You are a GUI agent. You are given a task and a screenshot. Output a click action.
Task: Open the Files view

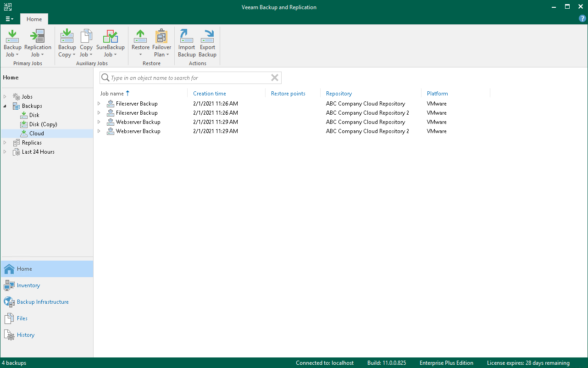pyautogui.click(x=47, y=318)
